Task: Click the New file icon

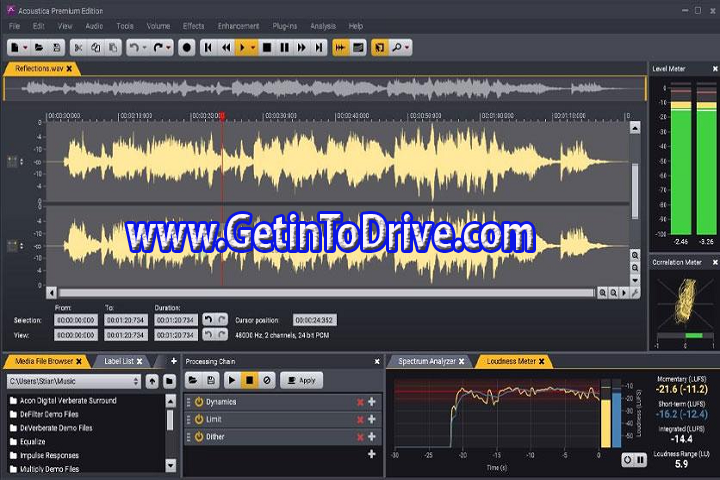Action: 15,47
